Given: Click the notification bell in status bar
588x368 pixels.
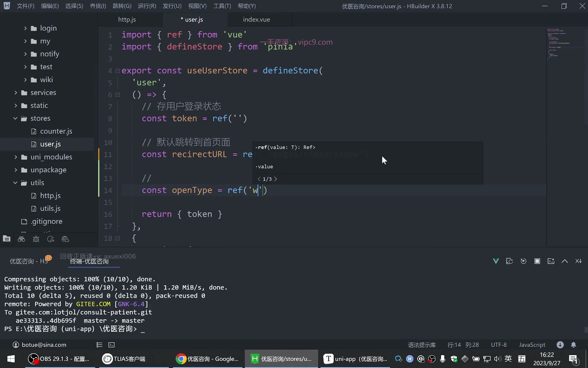Looking at the screenshot, I should click(574, 345).
